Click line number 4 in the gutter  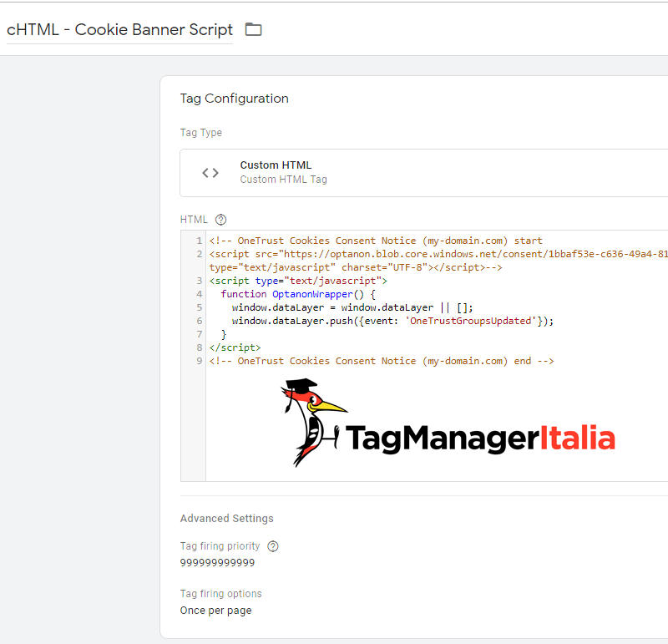click(199, 294)
